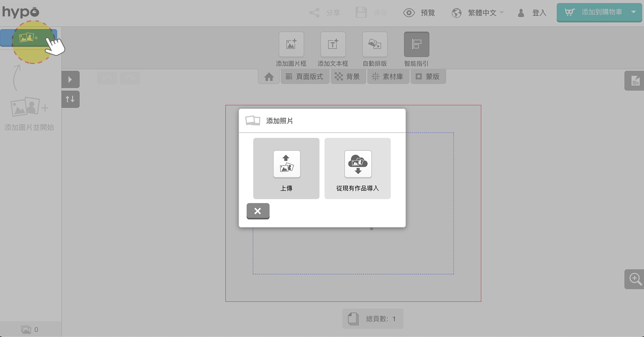Click the login link
The height and width of the screenshot is (337, 644).
pos(532,13)
